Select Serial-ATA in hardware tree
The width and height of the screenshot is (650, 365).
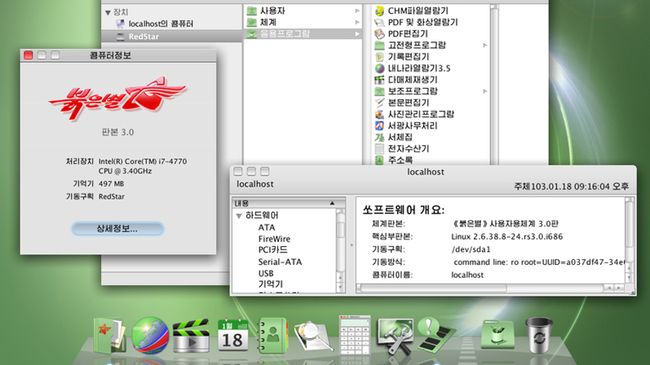pyautogui.click(x=280, y=262)
